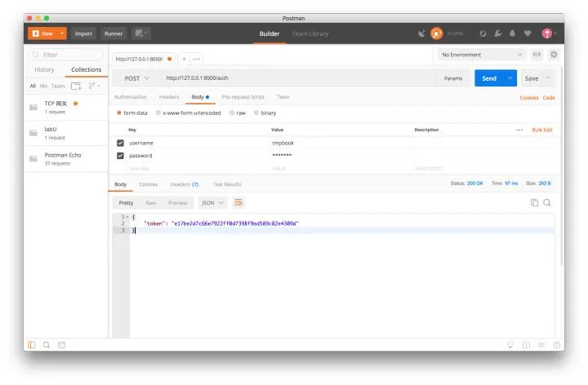The height and width of the screenshot is (385, 588).
Task: Open the user avatar menu
Action: (x=548, y=33)
